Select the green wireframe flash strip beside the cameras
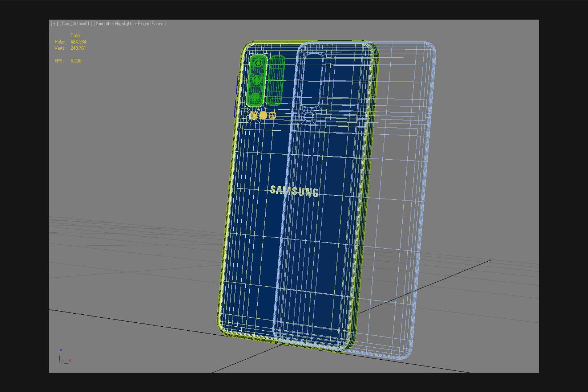 (x=275, y=80)
